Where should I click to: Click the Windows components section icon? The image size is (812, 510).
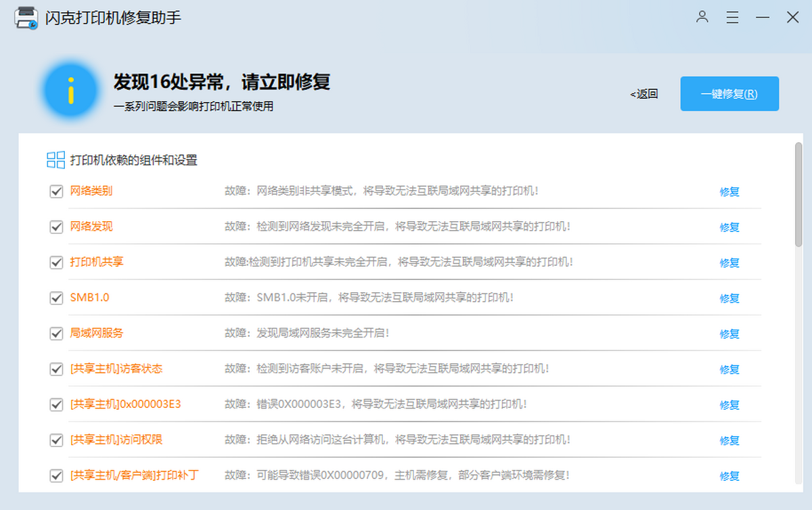[x=55, y=160]
